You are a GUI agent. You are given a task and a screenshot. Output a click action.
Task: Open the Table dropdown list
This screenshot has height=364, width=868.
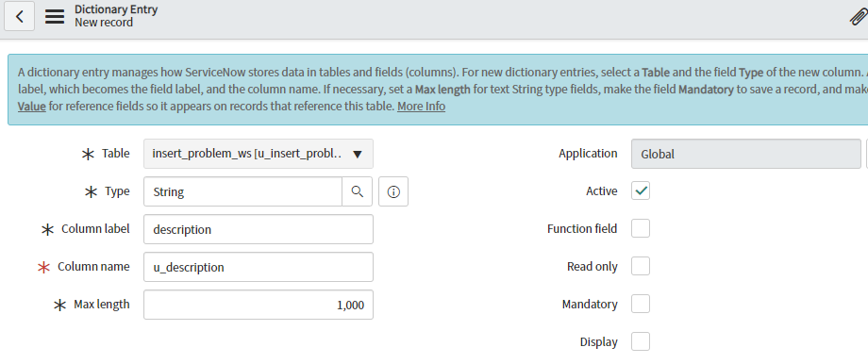coord(259,154)
